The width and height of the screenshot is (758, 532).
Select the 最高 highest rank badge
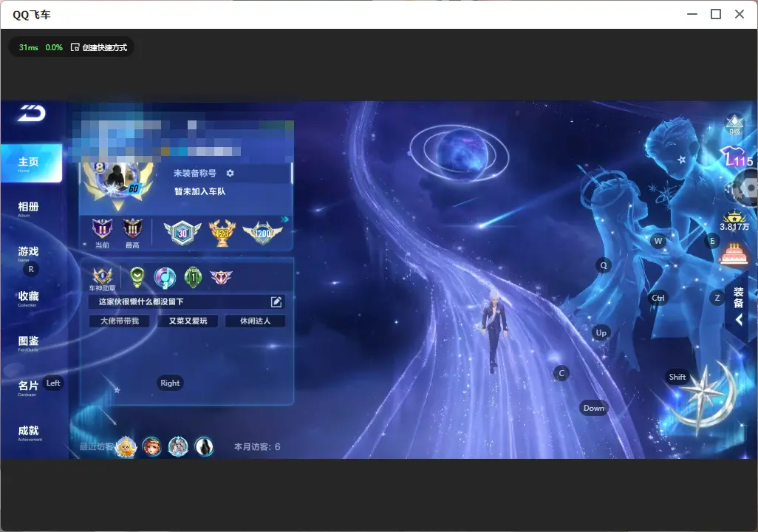pyautogui.click(x=132, y=233)
